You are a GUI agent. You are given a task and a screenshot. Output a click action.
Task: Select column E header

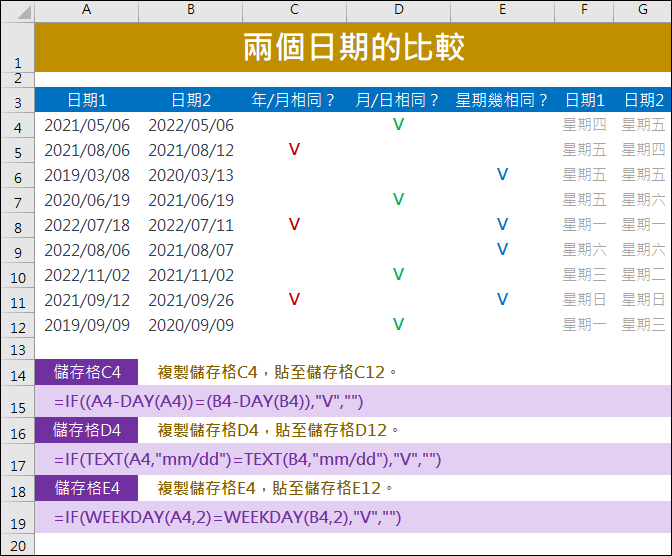(502, 11)
